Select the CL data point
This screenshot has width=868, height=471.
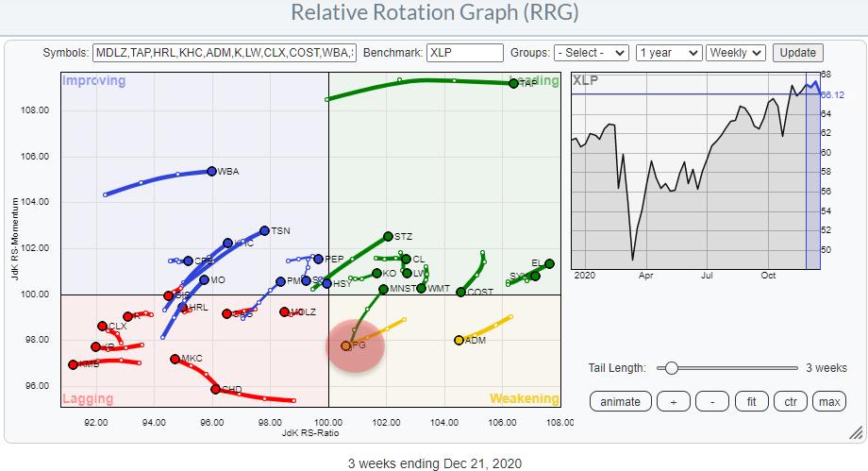pos(406,259)
